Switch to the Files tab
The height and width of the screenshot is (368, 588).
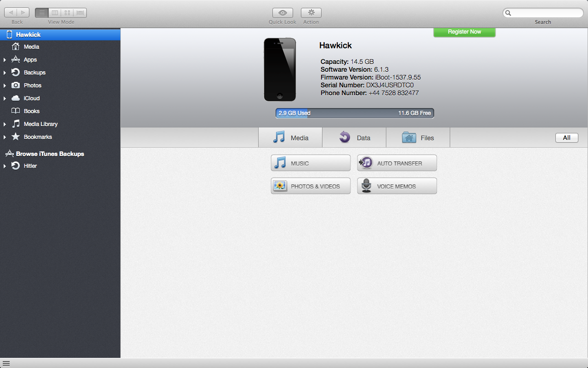click(418, 138)
